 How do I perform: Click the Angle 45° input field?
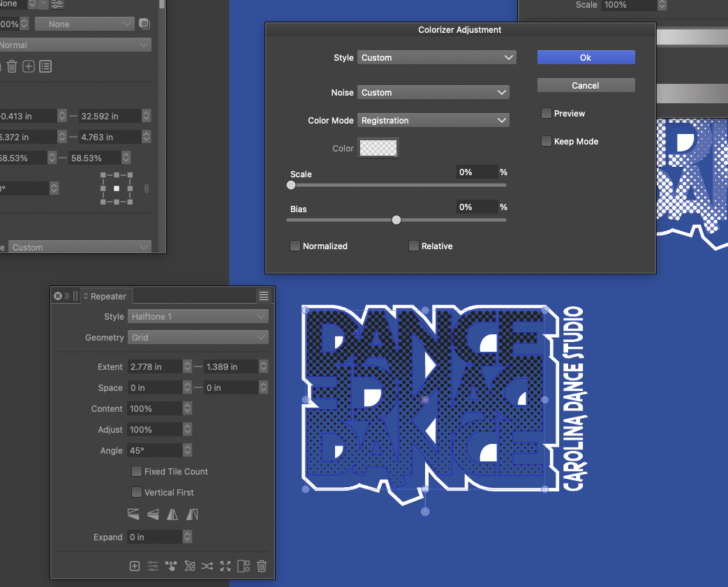[154, 451]
